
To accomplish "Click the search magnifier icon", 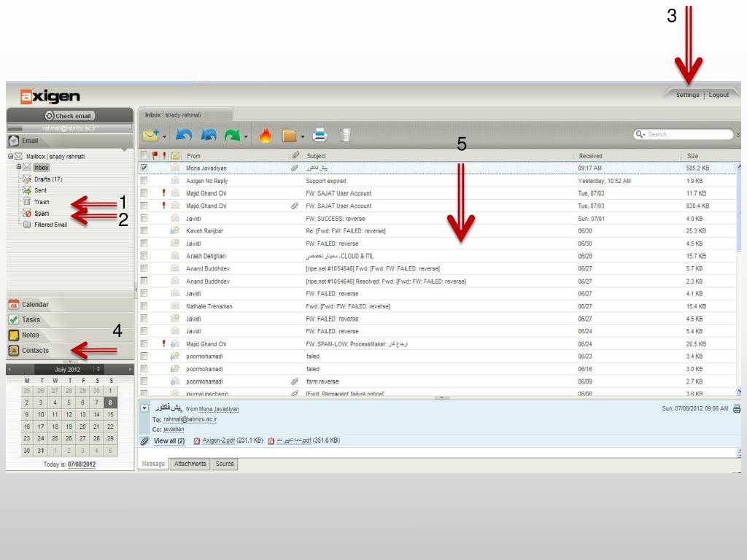I will tap(639, 134).
